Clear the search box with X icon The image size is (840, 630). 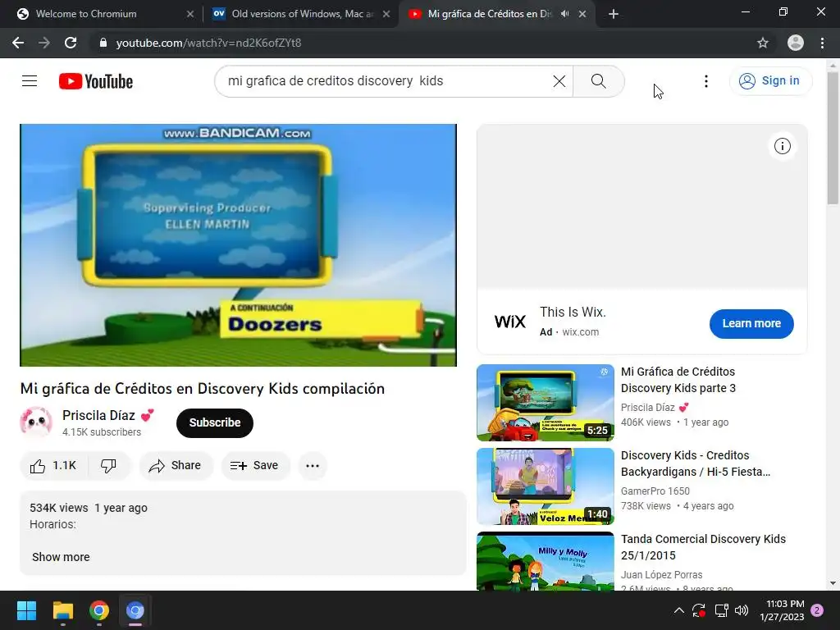559,81
